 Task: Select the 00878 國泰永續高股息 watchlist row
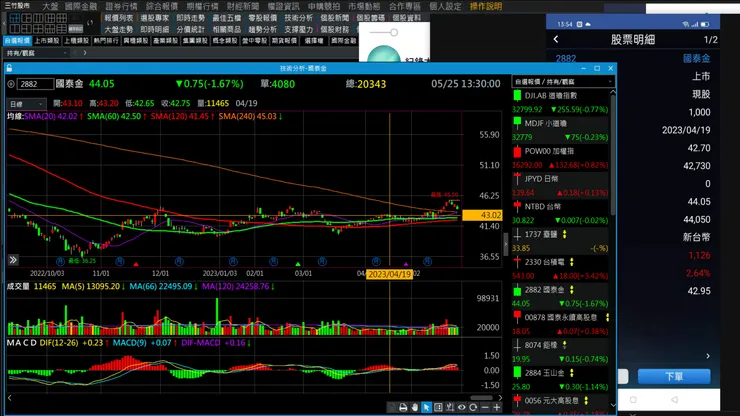click(x=560, y=324)
